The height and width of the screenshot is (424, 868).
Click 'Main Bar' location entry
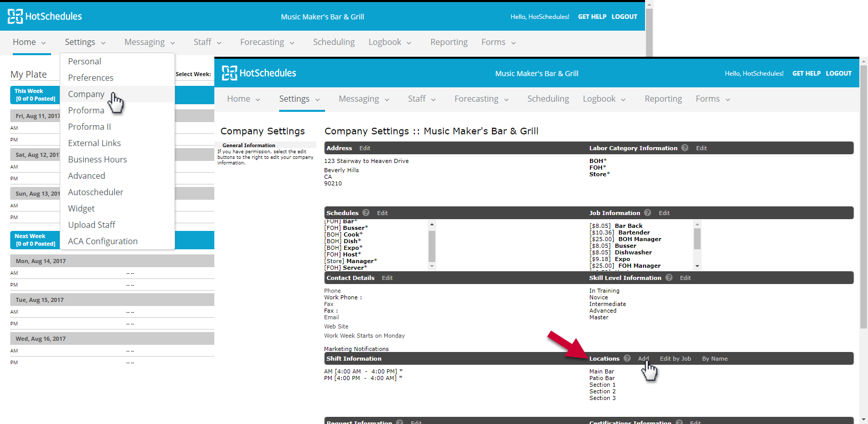click(602, 371)
